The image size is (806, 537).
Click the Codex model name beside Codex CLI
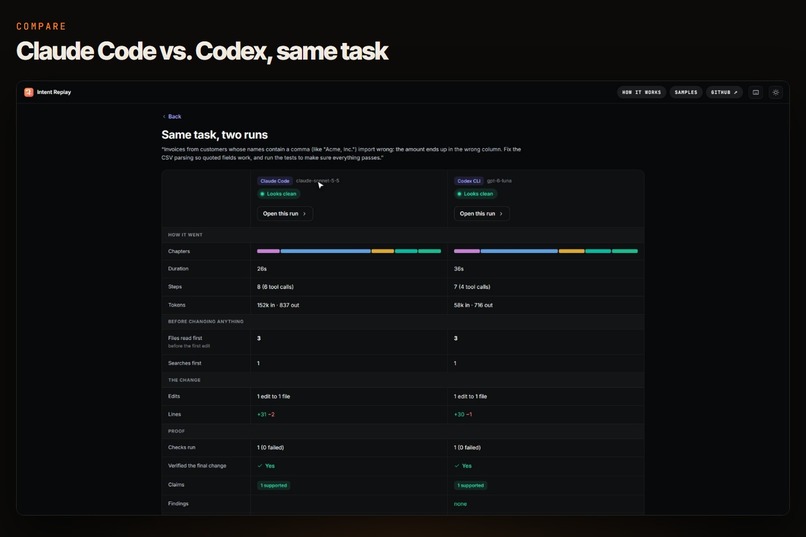[499, 181]
